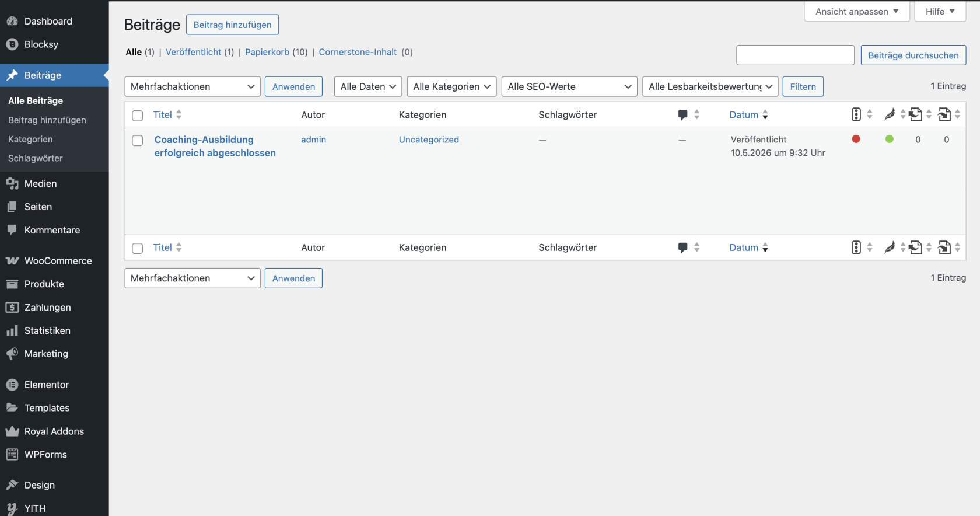The image size is (980, 516).
Task: Tick the checkbox for Coaching-Ausbildung post
Action: [x=138, y=141]
